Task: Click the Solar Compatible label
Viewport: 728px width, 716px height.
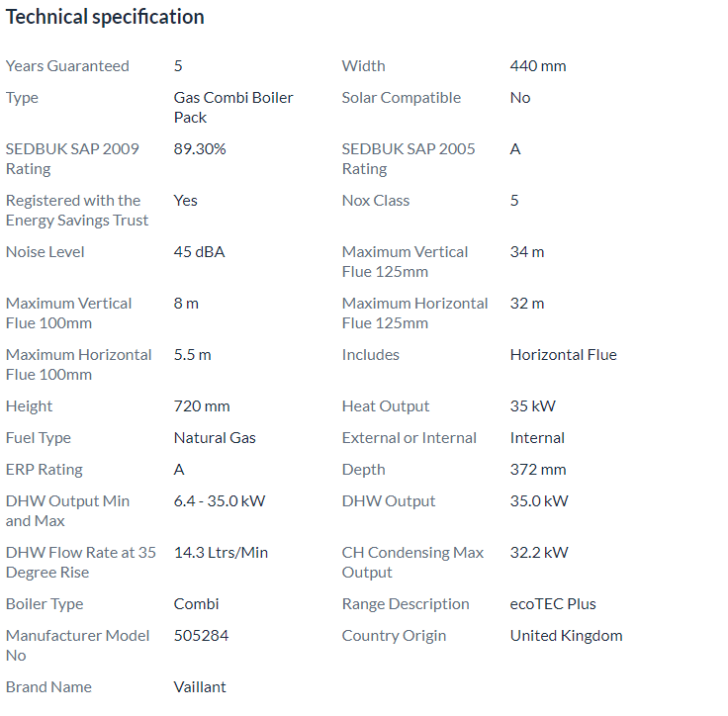Action: pos(401,98)
